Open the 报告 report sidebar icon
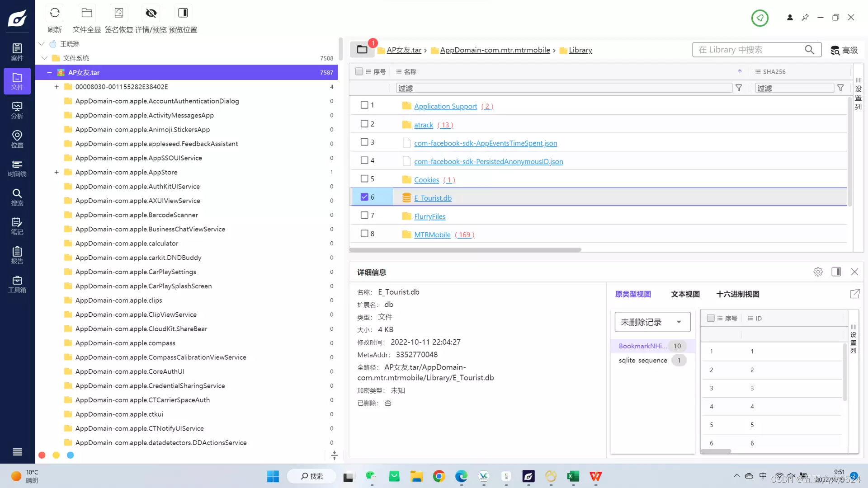The image size is (868, 488). [x=17, y=255]
